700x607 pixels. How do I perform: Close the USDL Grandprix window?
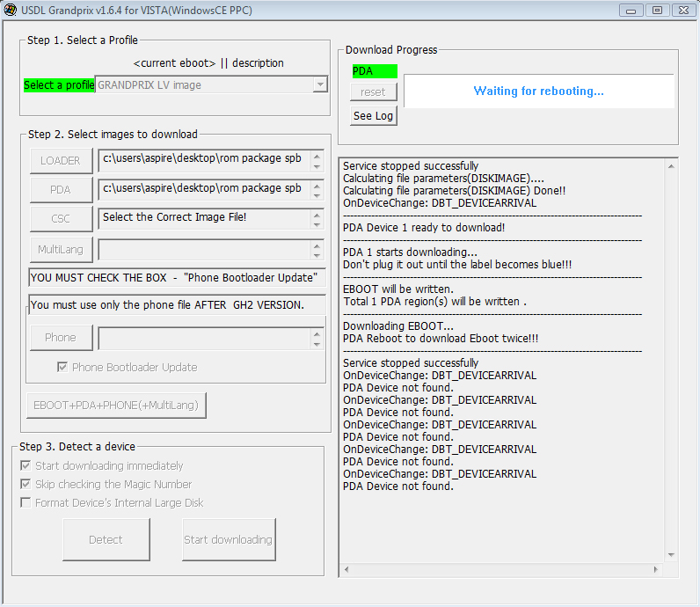coord(683,11)
